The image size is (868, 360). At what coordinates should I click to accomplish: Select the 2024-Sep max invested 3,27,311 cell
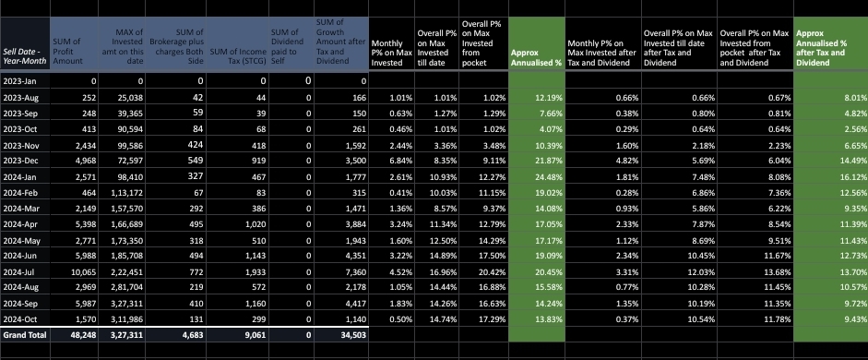[x=122, y=304]
